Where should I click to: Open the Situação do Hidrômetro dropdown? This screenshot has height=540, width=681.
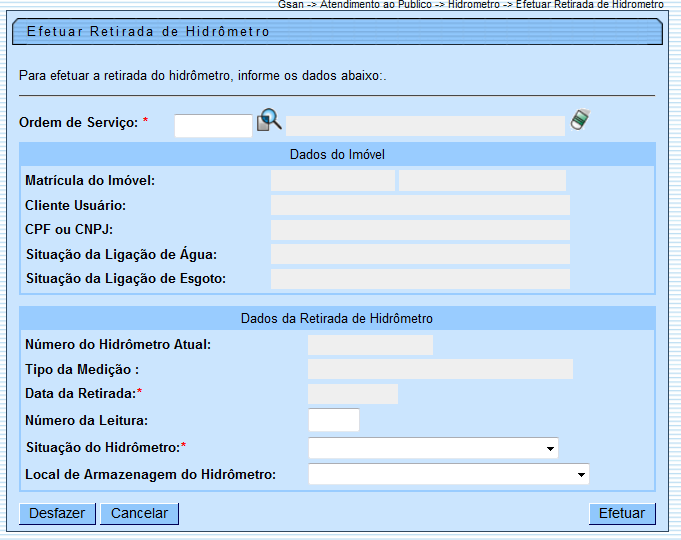point(433,448)
